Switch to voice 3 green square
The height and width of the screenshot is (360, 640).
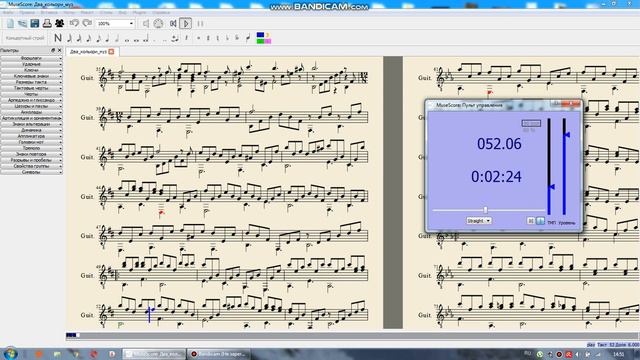tap(260, 41)
